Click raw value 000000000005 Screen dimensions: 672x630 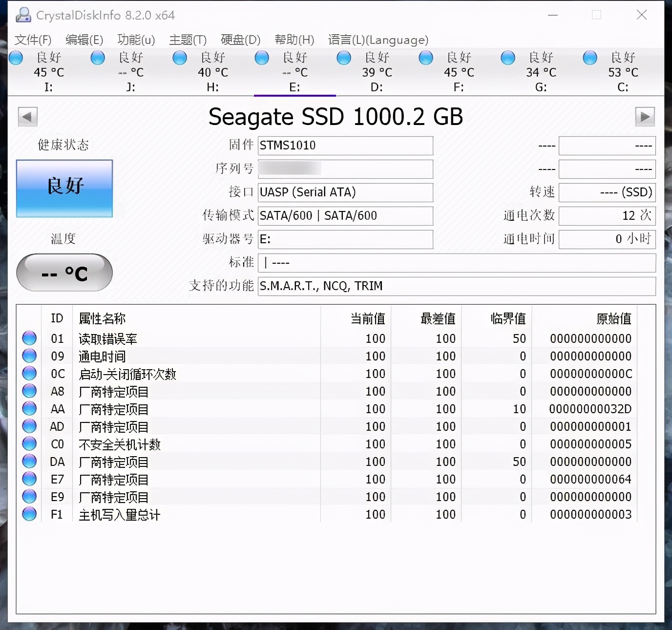tap(591, 444)
